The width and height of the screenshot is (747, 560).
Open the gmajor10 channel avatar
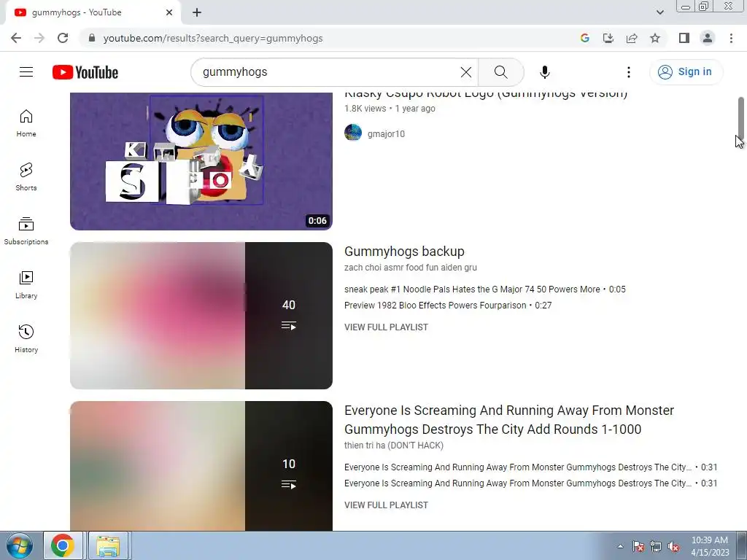(x=353, y=133)
